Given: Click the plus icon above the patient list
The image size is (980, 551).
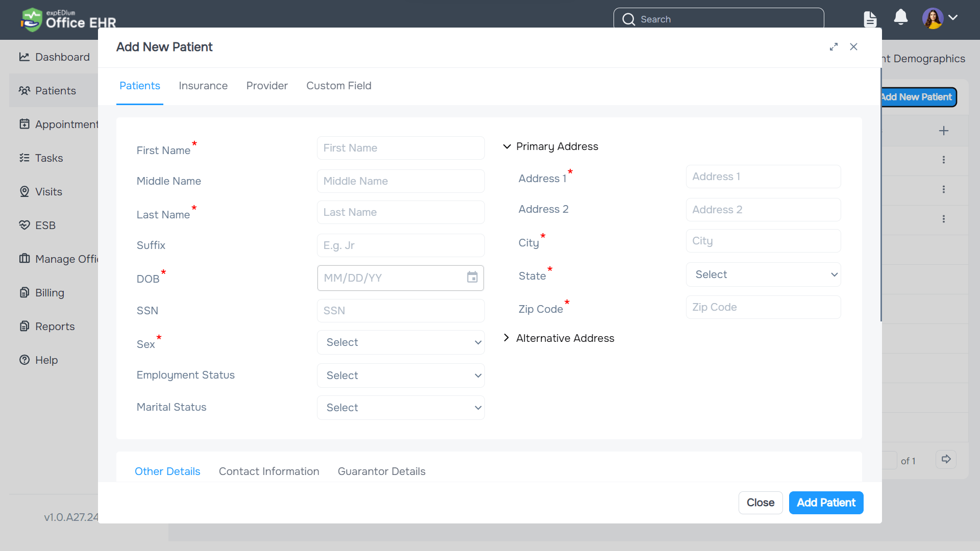Looking at the screenshot, I should 944,130.
